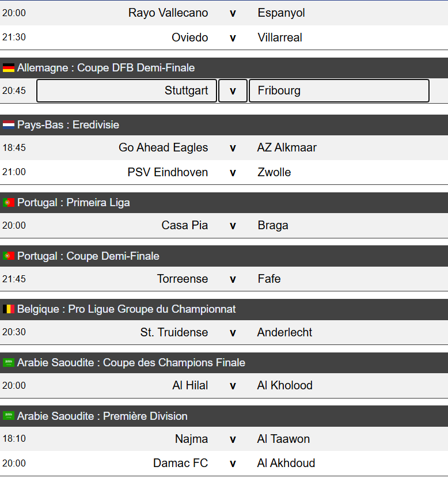
Task: Click the Saudi flag beside Coupe des Champions
Action: pos(9,363)
